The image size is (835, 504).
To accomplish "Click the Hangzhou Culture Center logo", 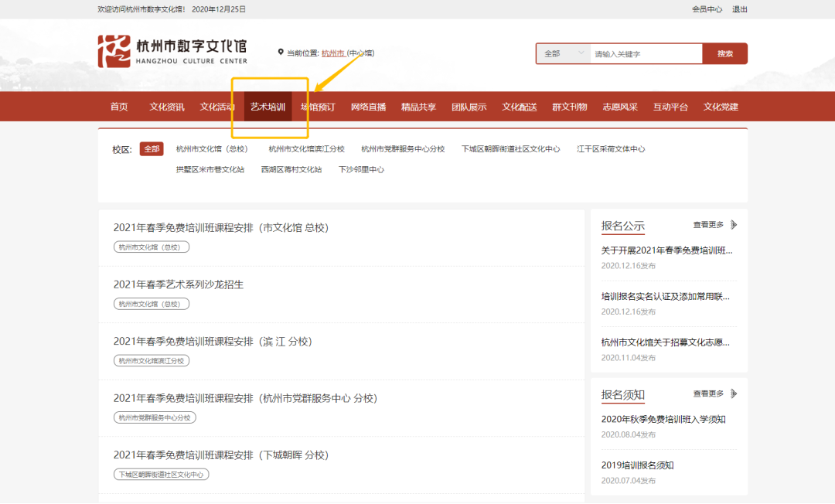I will pyautogui.click(x=172, y=52).
